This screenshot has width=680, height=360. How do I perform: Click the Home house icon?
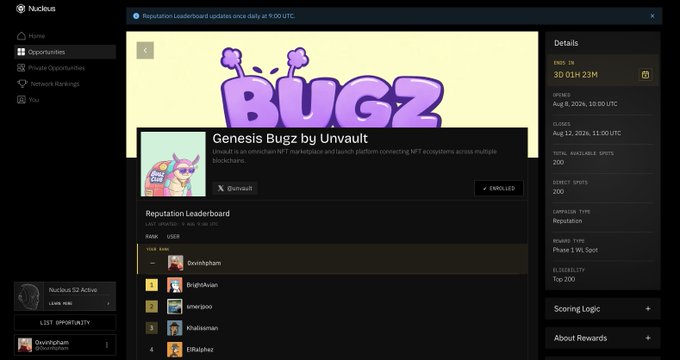pos(21,36)
